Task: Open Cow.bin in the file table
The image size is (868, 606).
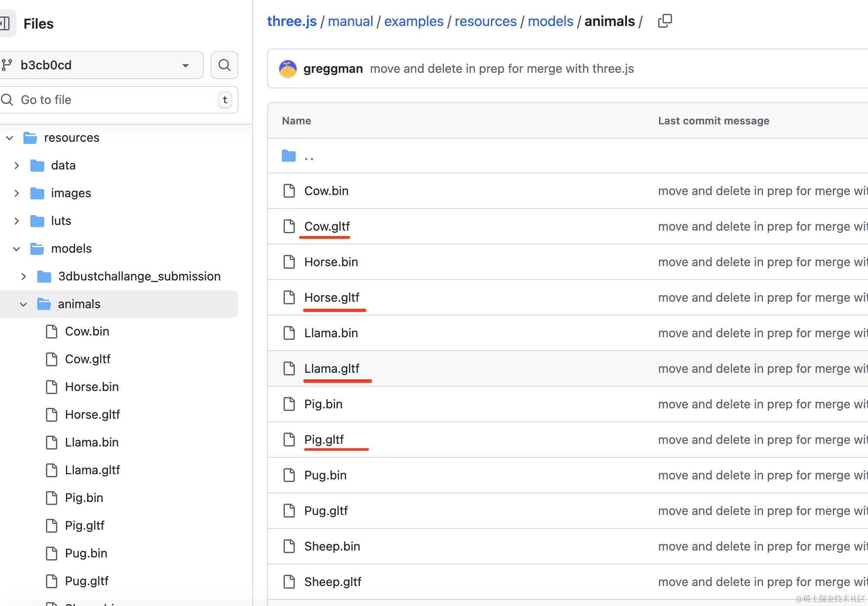Action: coord(326,191)
